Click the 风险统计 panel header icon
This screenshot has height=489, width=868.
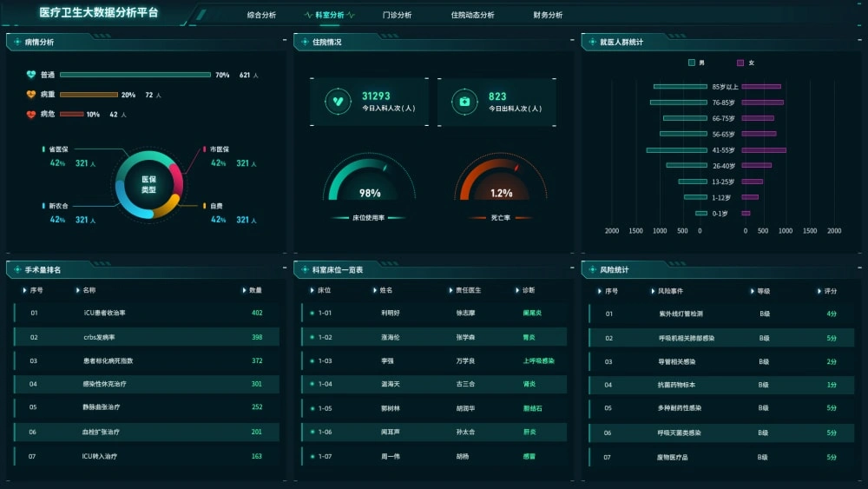[592, 270]
